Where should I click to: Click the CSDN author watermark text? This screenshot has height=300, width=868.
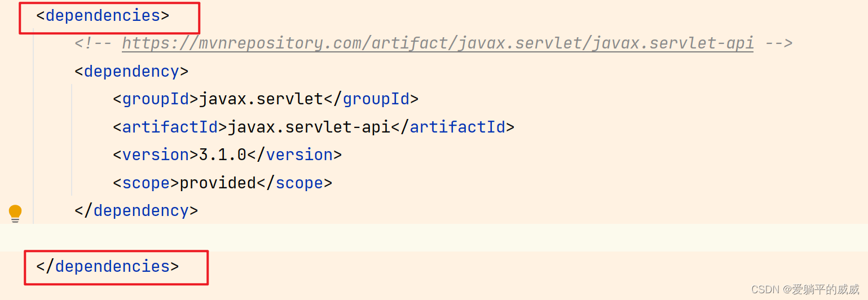pos(805,289)
